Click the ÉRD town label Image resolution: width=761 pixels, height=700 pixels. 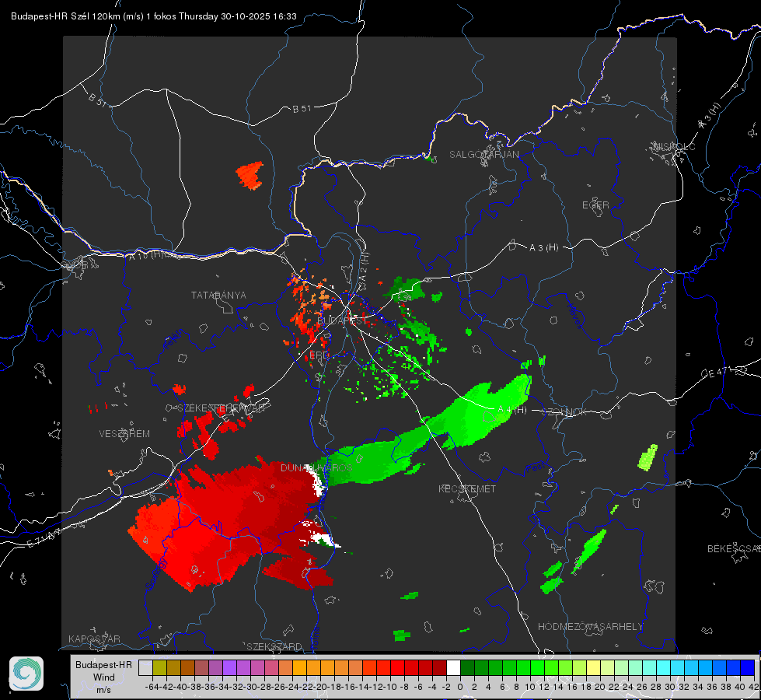(319, 355)
